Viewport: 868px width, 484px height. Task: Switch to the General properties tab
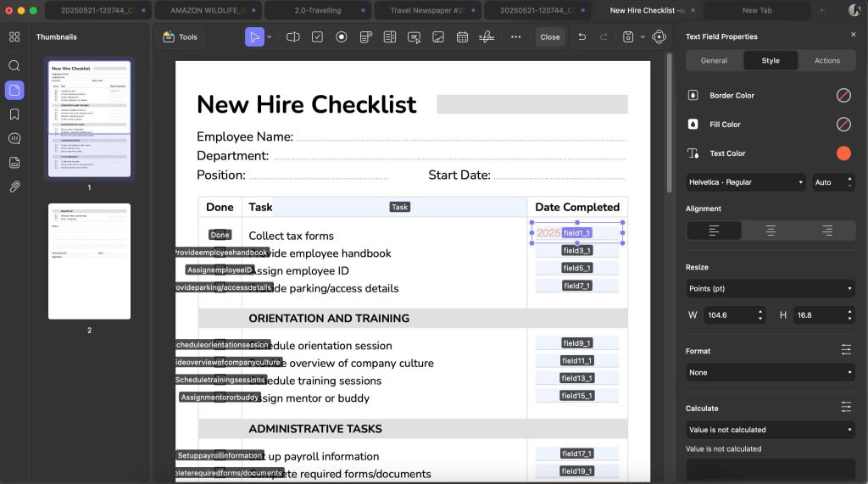pos(714,60)
